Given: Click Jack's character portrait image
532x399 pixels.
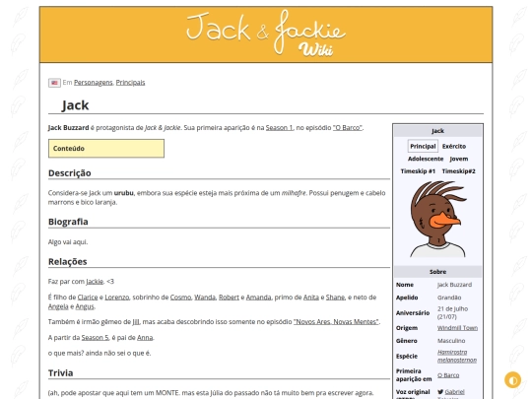Looking at the screenshot, I should tap(438, 219).
